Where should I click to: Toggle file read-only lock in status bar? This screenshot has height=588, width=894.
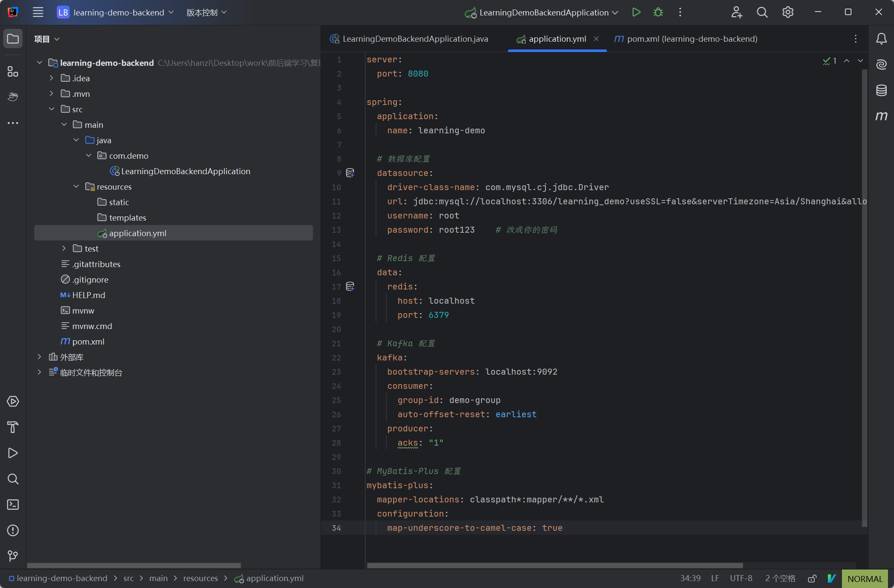(812, 579)
